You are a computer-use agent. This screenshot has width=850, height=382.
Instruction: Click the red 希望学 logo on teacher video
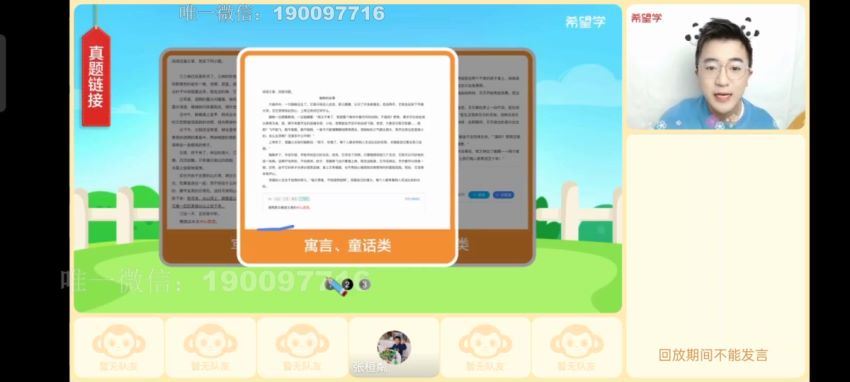646,18
